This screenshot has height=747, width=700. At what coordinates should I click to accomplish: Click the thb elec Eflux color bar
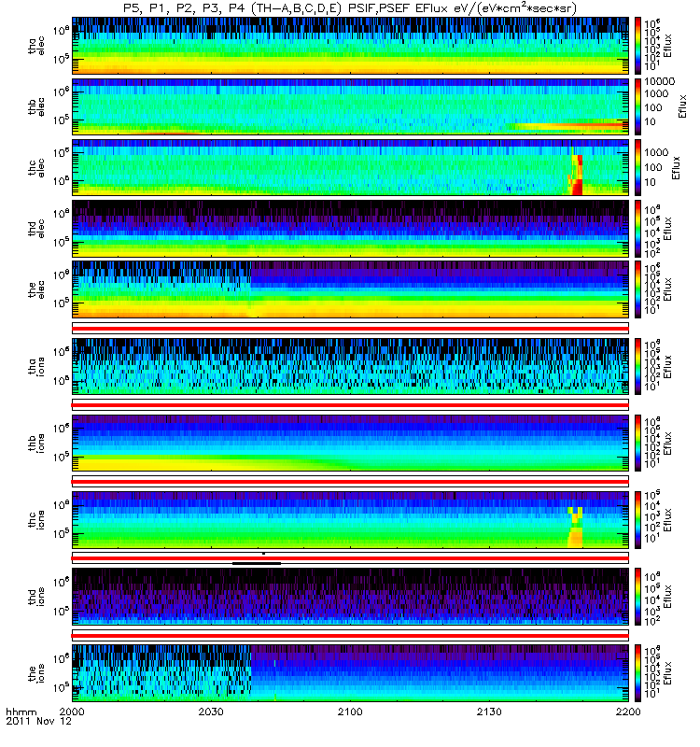pos(637,106)
